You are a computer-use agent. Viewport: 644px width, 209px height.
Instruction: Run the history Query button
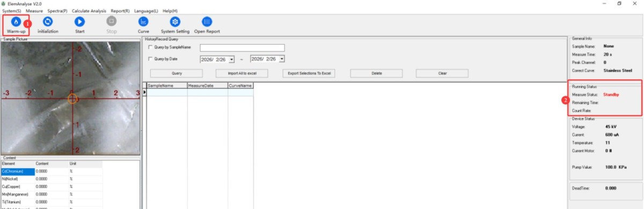click(176, 73)
